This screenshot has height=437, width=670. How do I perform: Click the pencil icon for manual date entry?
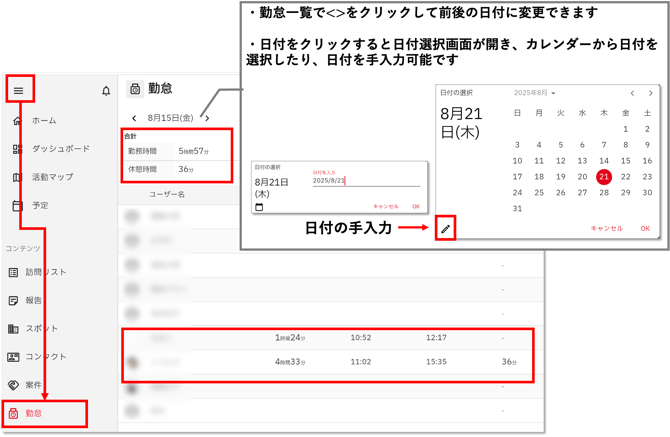[446, 229]
